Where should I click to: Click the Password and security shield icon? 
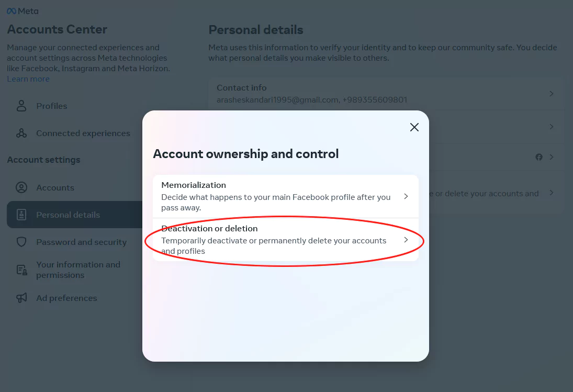[21, 242]
